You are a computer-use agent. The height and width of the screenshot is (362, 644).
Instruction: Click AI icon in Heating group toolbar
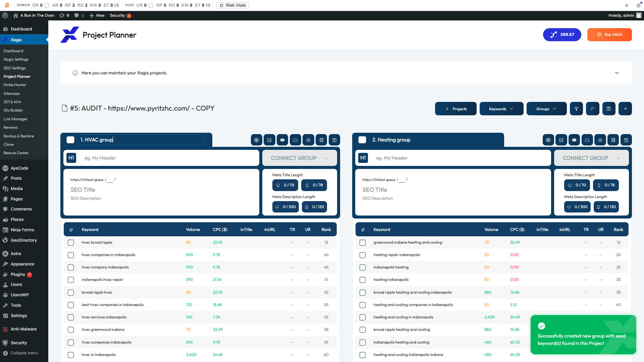600,140
